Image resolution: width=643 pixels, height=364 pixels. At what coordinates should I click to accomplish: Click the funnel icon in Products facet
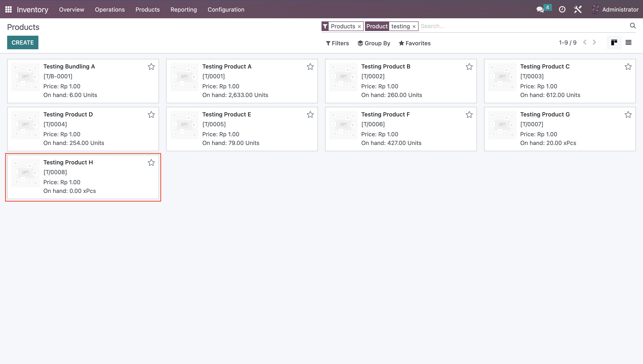click(x=325, y=26)
